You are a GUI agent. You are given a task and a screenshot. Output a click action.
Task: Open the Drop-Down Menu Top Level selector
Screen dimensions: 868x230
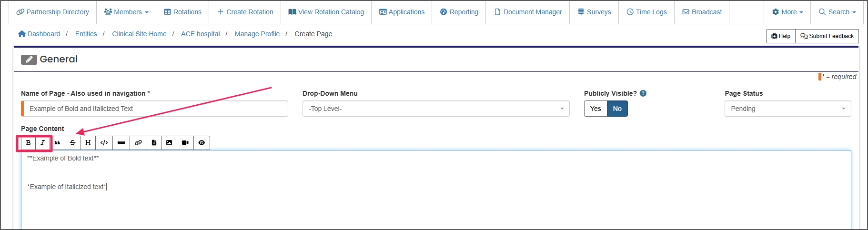435,109
